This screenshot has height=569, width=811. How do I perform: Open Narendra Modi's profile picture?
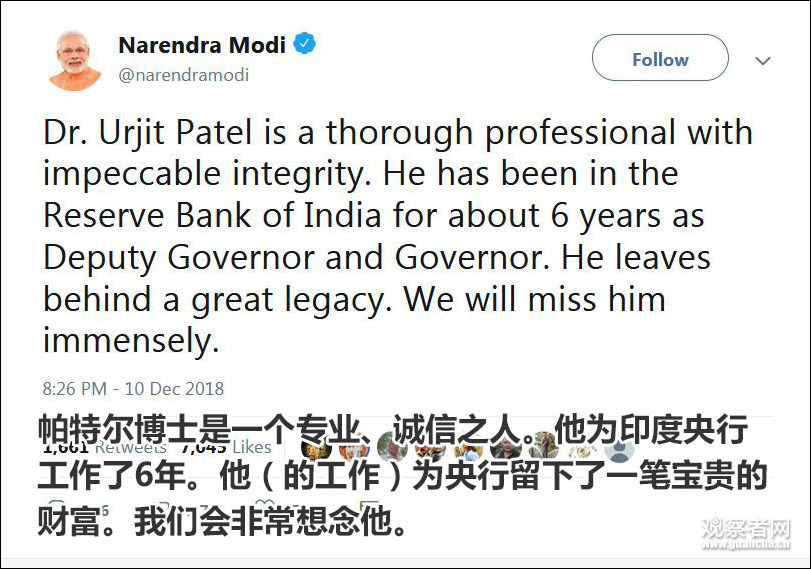(x=75, y=60)
